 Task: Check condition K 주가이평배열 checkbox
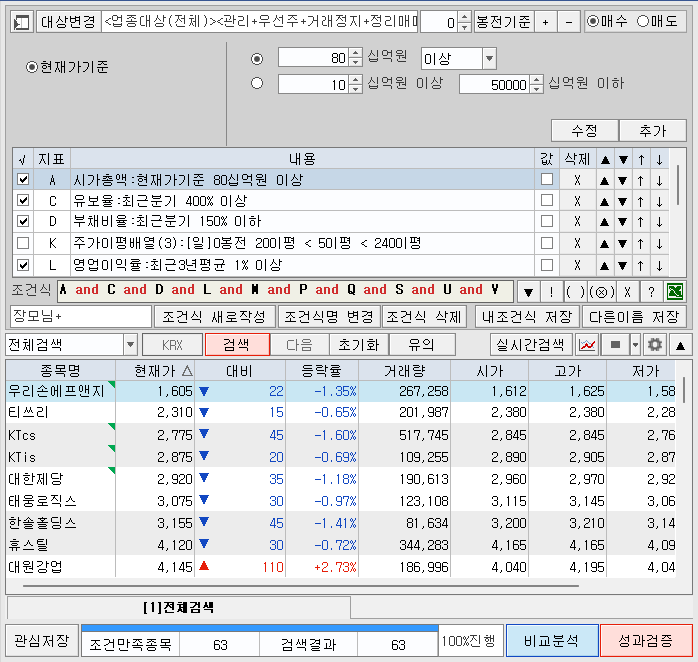(x=23, y=243)
